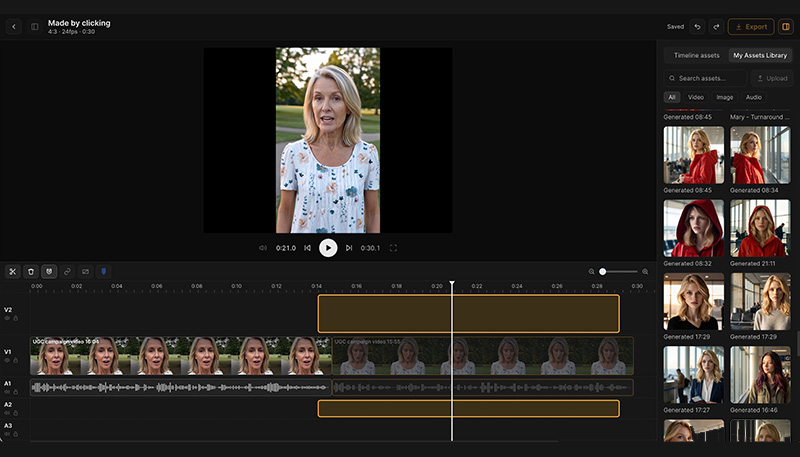
Task: Toggle the magnet snapping tool
Action: (49, 271)
